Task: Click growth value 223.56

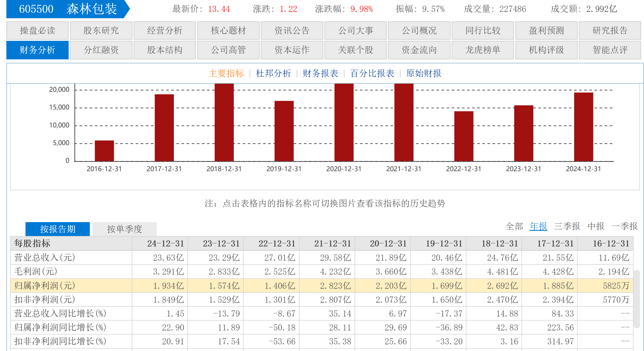Action: pyautogui.click(x=561, y=328)
